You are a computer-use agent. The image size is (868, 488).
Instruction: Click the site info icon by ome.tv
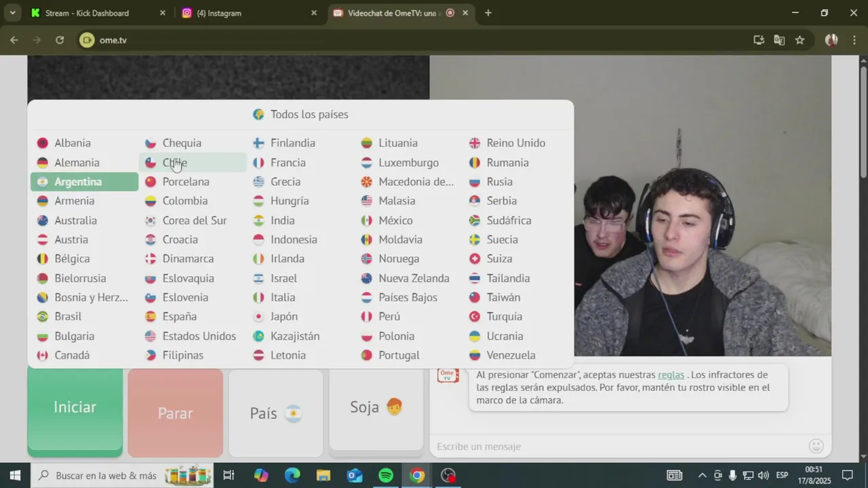point(87,40)
